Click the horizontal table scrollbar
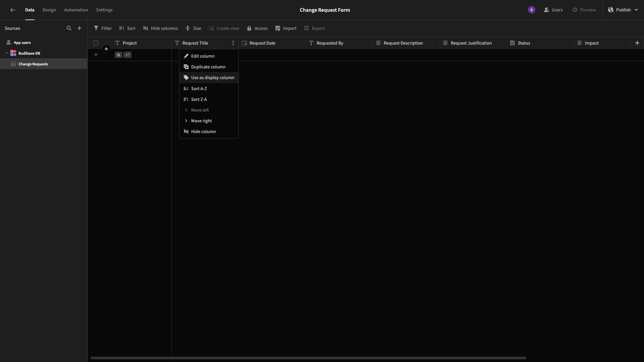 [308, 358]
